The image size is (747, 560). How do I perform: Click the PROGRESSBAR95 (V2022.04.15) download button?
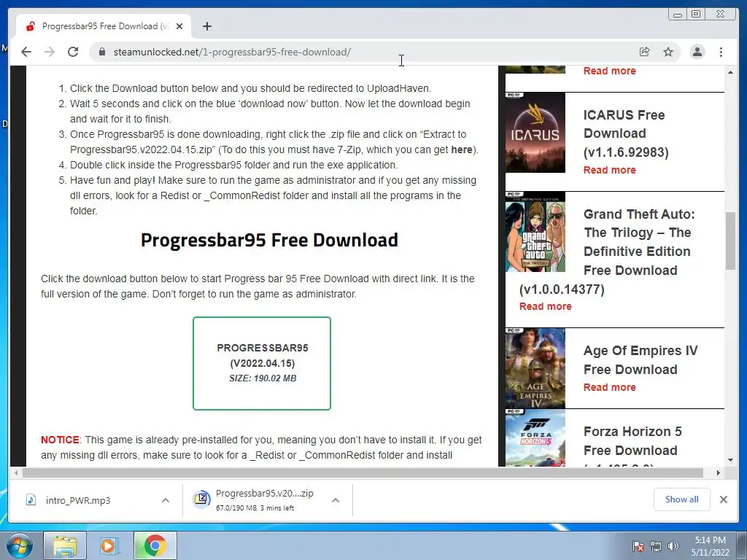[x=262, y=363]
